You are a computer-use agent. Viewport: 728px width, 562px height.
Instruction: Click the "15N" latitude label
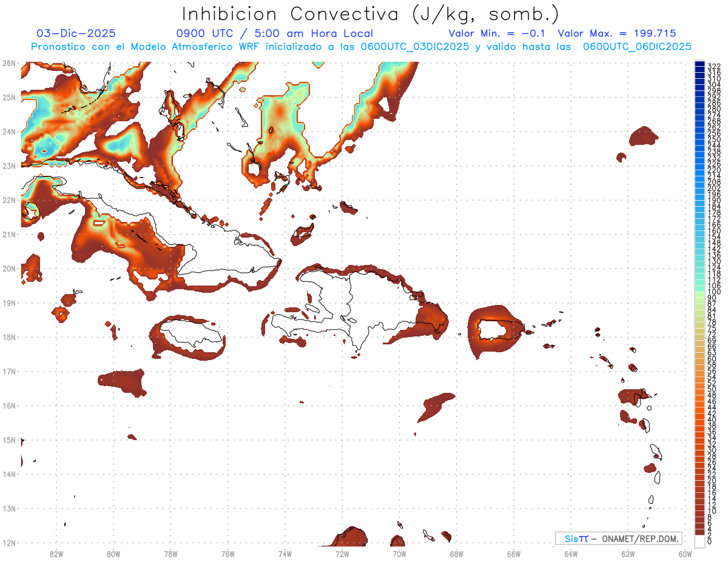pyautogui.click(x=8, y=440)
